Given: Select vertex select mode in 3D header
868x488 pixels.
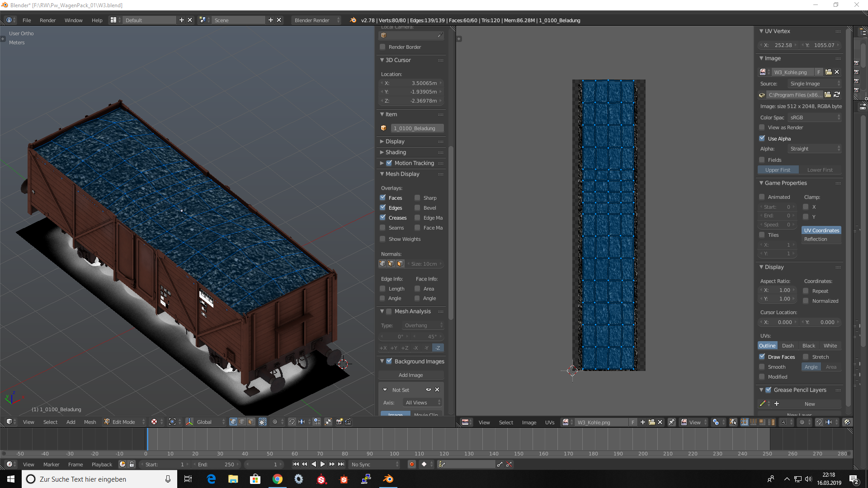Looking at the screenshot, I should click(x=233, y=422).
